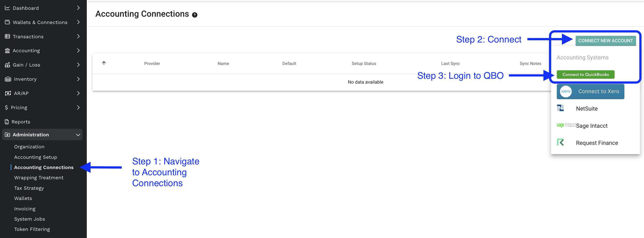
Task: Click the Setup Status column header
Action: [x=364, y=63]
